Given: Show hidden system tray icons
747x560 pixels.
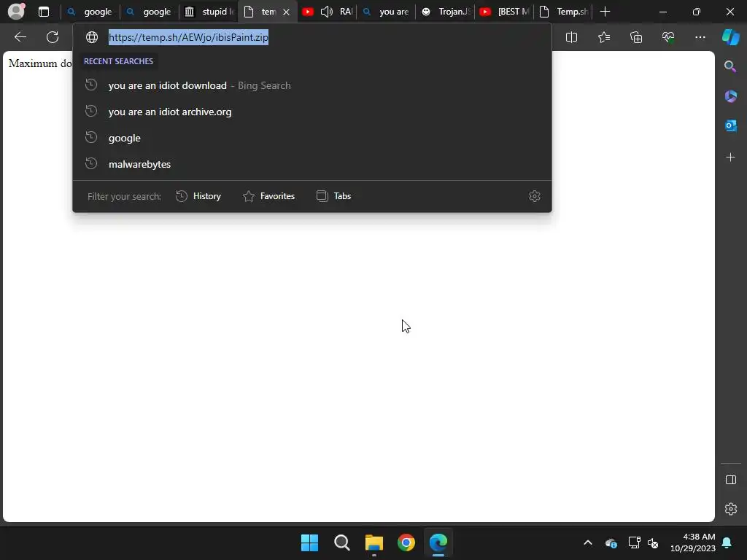Looking at the screenshot, I should [588, 542].
